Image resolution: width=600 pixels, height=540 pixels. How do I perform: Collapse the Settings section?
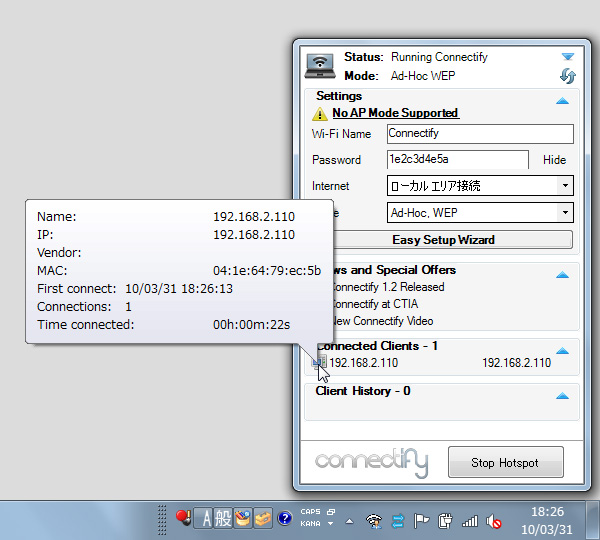point(562,101)
